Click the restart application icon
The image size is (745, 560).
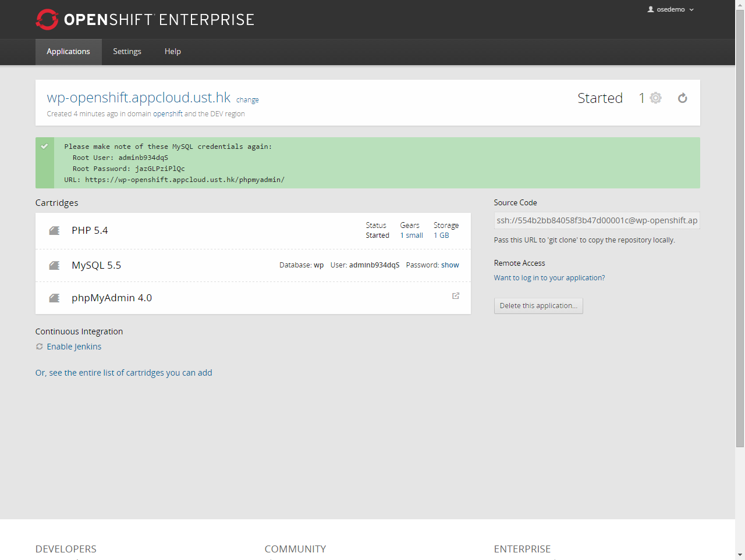coord(682,98)
